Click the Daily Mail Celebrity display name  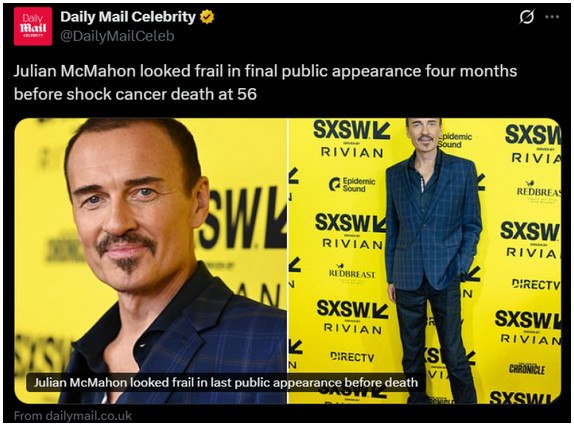click(128, 17)
